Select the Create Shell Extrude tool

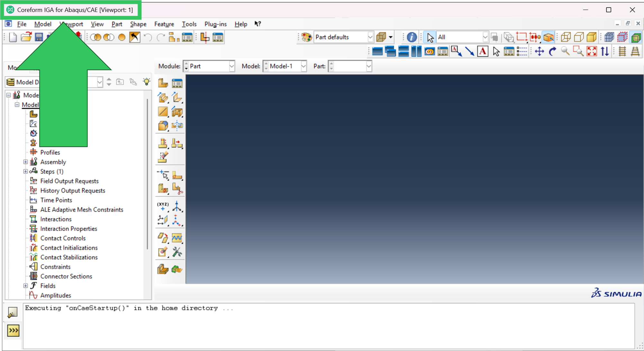177,98
